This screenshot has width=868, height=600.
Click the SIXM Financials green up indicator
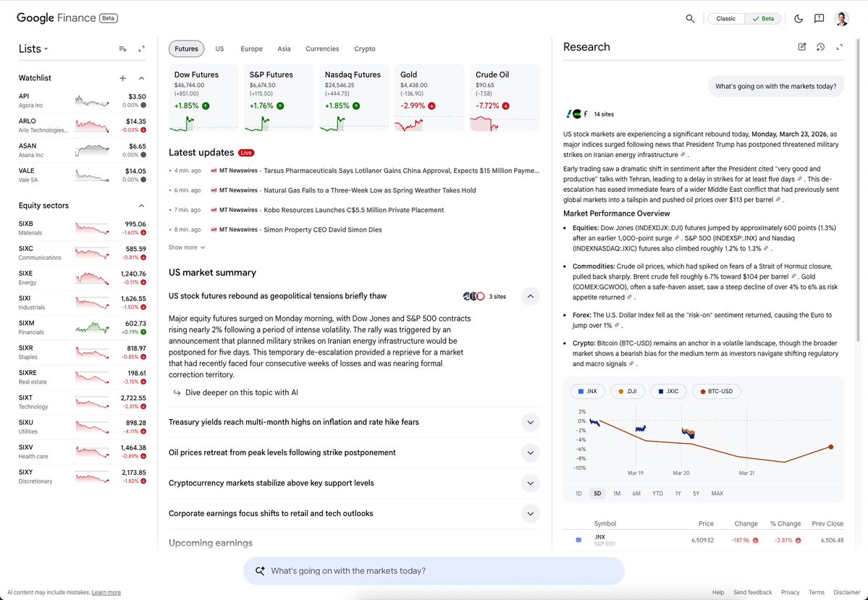tap(143, 332)
